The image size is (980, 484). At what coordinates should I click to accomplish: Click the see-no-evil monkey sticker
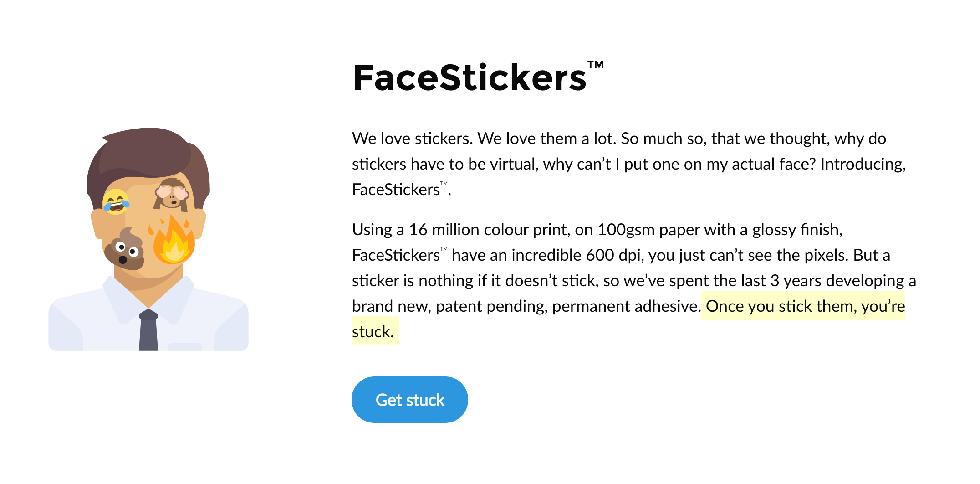[171, 194]
